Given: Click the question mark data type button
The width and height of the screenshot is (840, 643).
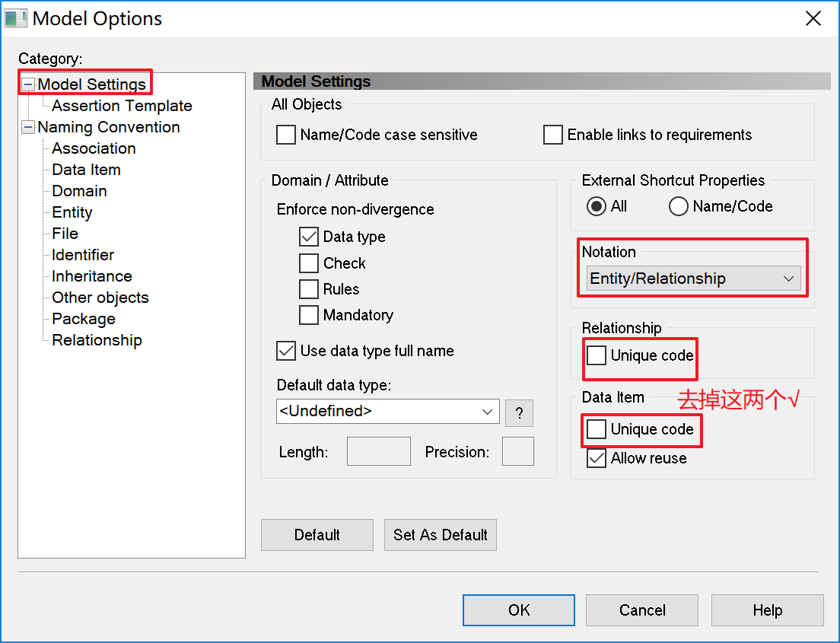Looking at the screenshot, I should [x=519, y=412].
